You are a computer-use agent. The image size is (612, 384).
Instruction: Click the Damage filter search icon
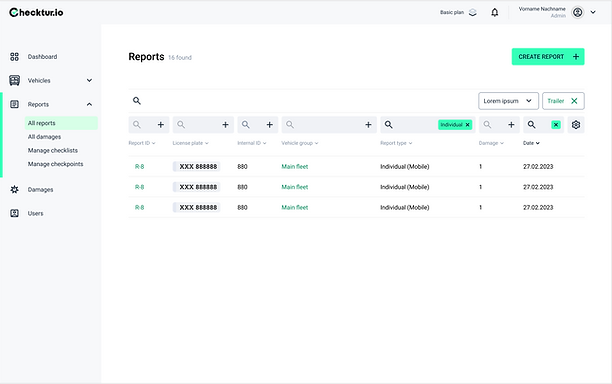487,124
